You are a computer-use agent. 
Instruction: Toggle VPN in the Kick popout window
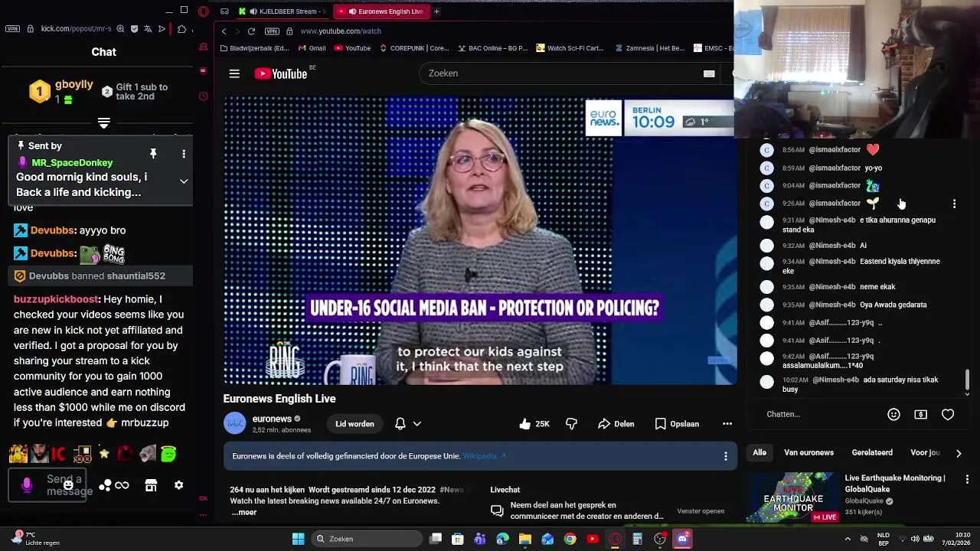[12, 29]
